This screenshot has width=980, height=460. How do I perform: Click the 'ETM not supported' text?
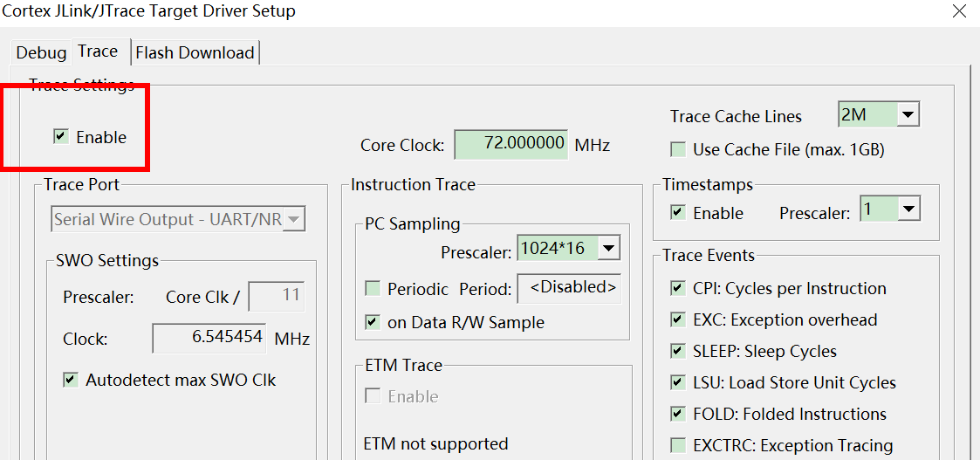click(435, 444)
